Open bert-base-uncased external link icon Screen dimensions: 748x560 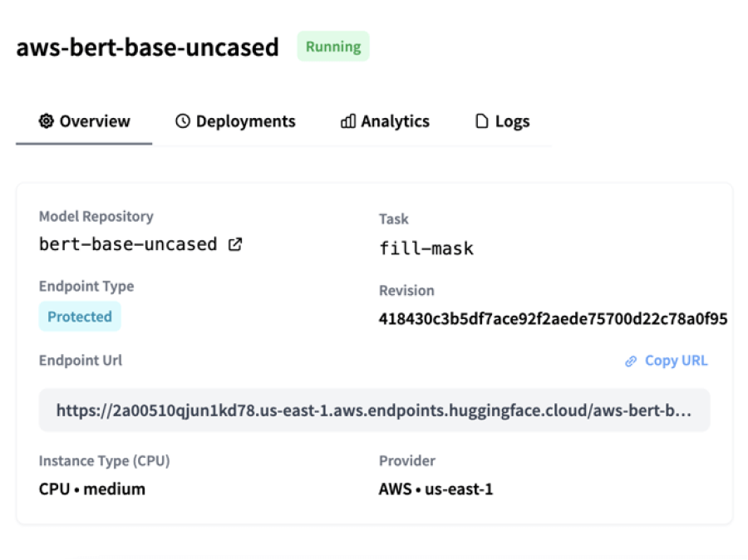click(x=234, y=244)
